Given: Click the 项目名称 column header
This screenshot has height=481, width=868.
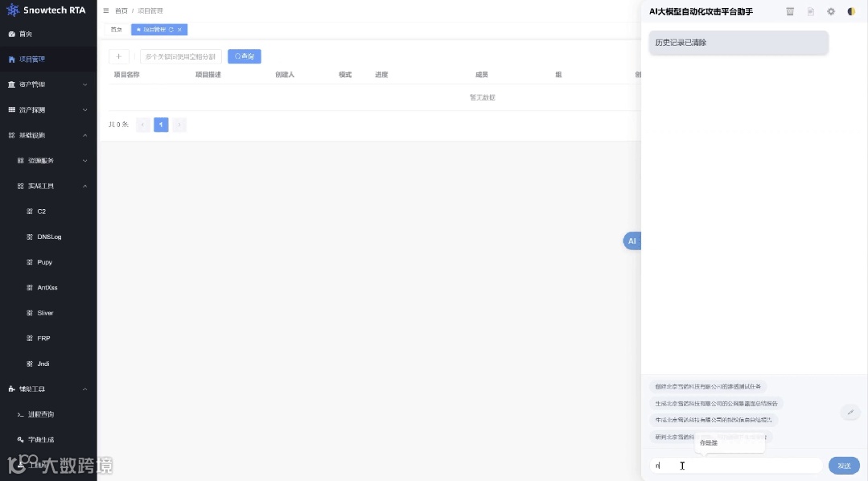Looking at the screenshot, I should click(x=127, y=75).
